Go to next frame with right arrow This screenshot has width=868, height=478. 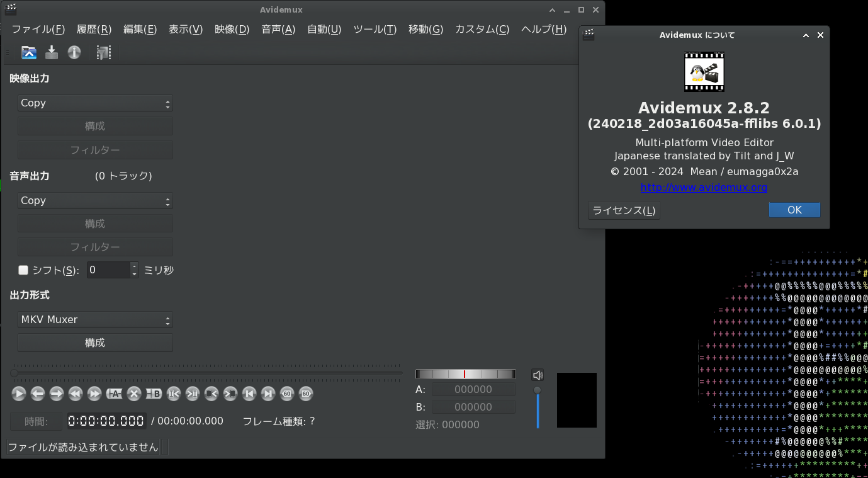click(57, 394)
